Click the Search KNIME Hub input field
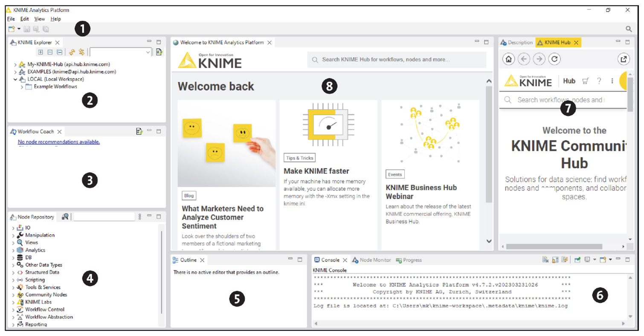This screenshot has height=336, width=644. 397,59
